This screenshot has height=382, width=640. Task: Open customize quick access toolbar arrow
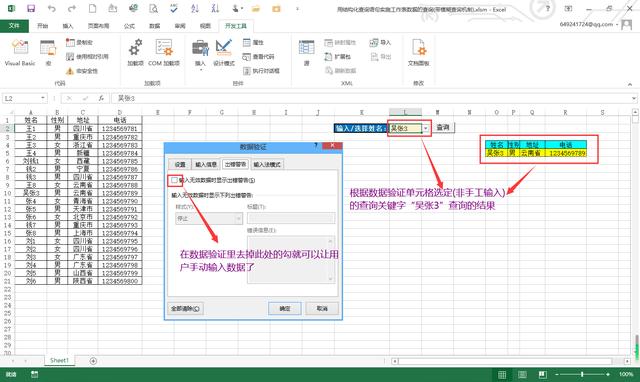click(297, 9)
